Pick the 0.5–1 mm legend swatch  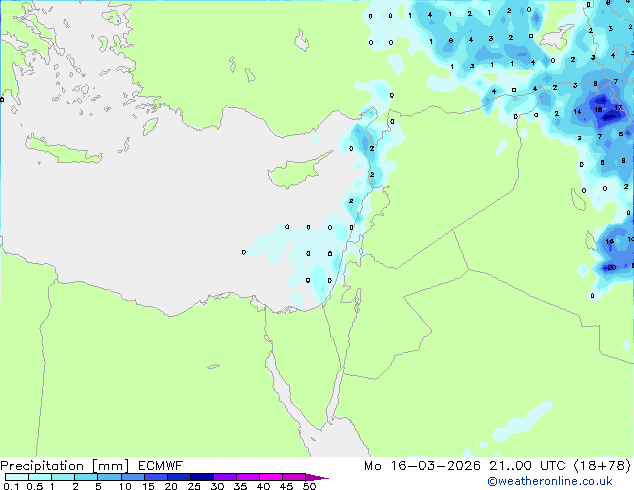tap(40, 477)
